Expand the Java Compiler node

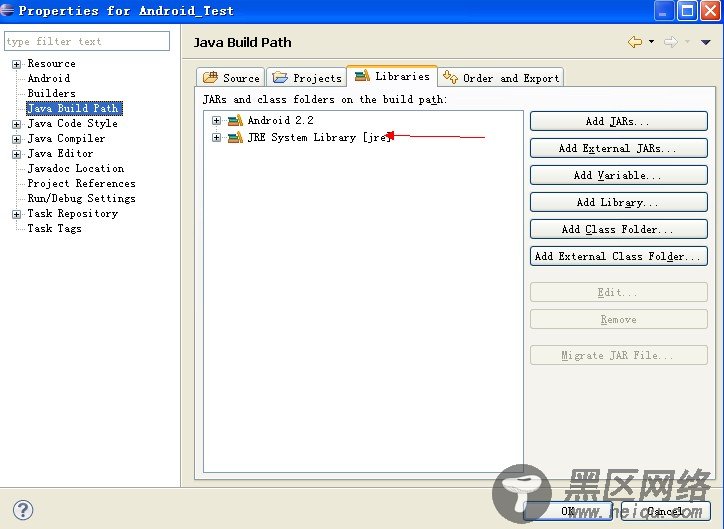[16, 139]
